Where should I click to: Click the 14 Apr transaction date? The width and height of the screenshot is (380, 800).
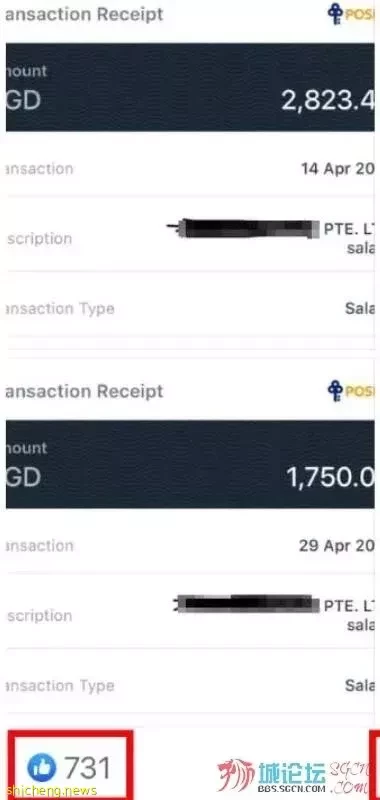337,169
